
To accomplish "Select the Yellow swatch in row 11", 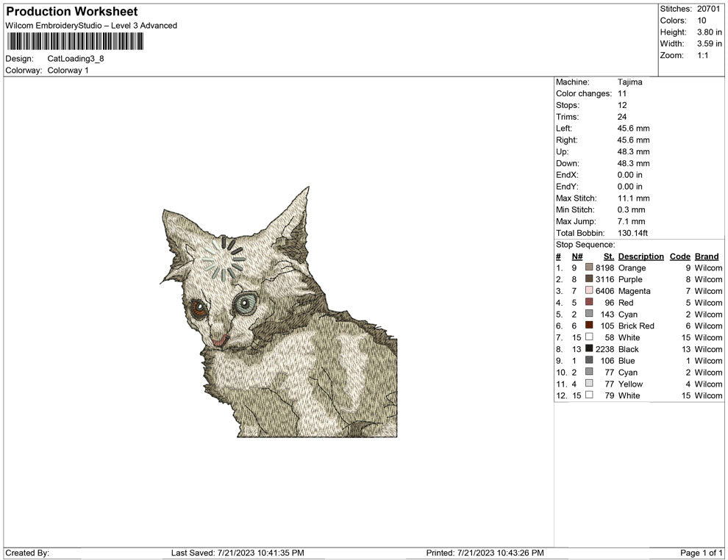I will [589, 384].
